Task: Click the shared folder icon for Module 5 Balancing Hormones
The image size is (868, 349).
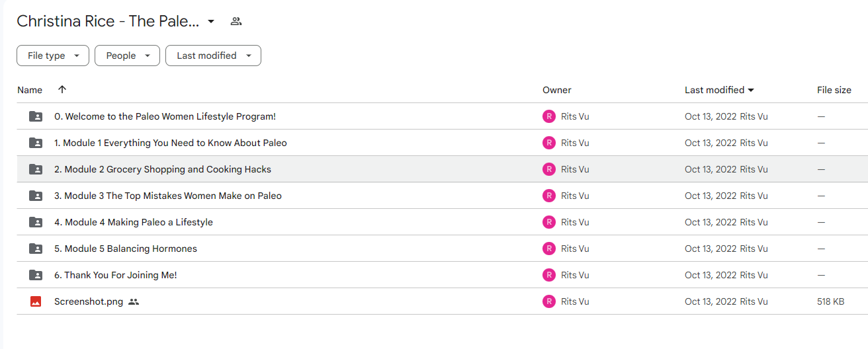Action: pos(36,249)
